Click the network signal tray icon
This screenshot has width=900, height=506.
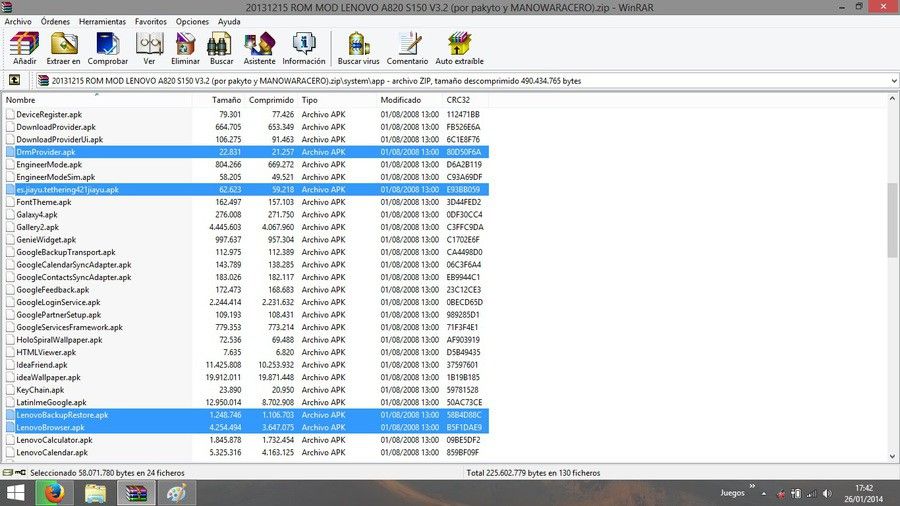pyautogui.click(x=812, y=493)
